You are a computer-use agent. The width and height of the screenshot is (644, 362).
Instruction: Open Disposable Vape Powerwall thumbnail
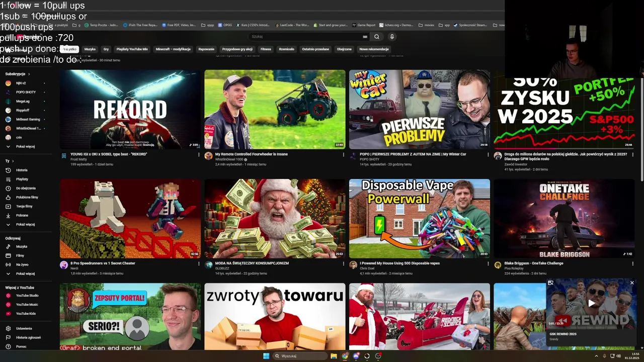click(x=419, y=218)
